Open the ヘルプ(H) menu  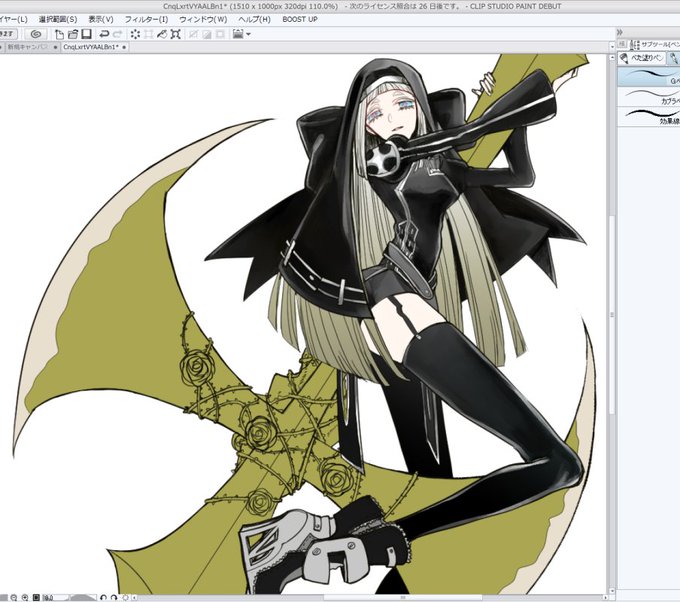point(254,20)
